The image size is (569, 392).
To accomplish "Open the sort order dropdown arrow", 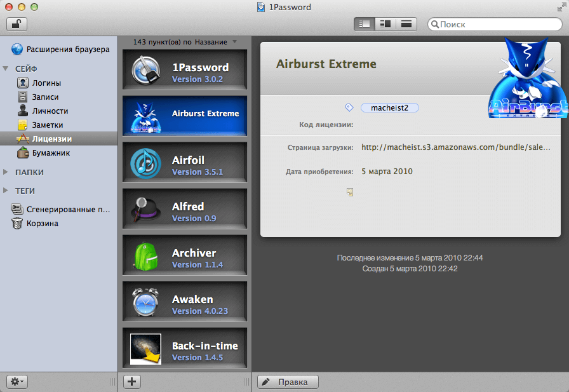I will coord(234,42).
